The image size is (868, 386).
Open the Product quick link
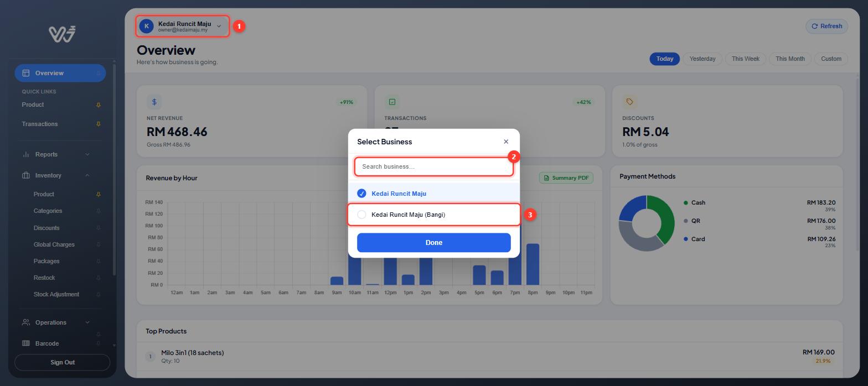pyautogui.click(x=33, y=105)
